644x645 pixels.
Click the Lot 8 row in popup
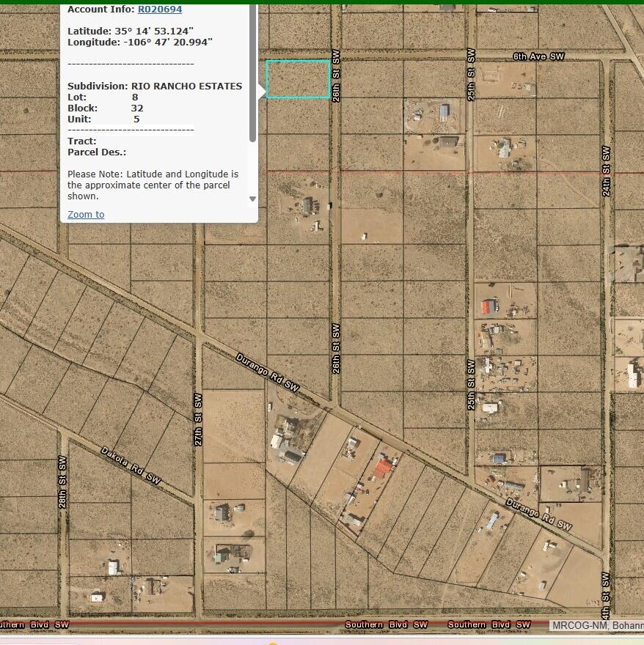tap(103, 97)
